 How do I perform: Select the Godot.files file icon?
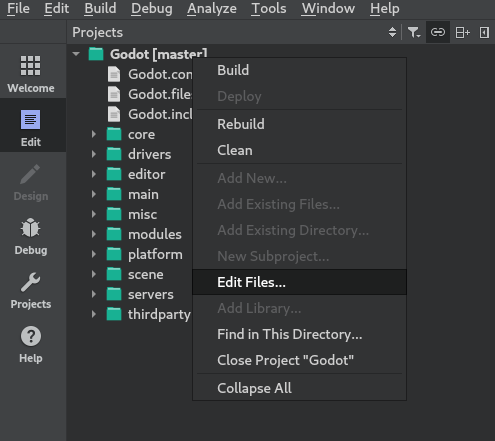tap(114, 94)
